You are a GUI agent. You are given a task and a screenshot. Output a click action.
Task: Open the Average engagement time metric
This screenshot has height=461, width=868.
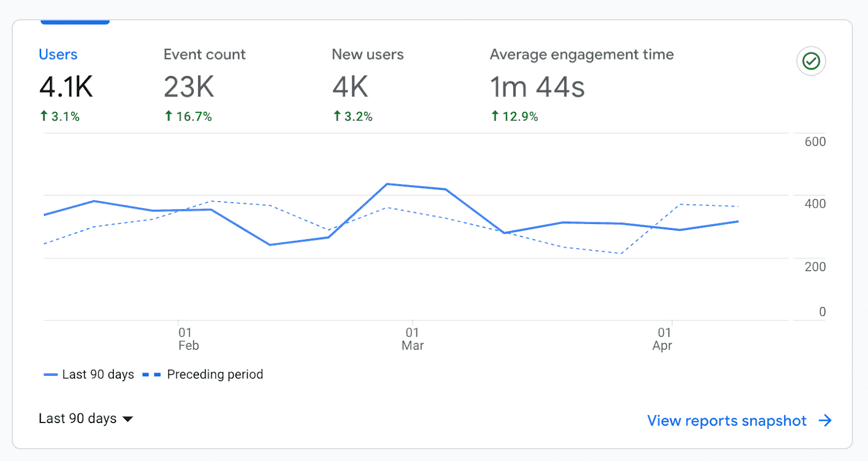point(582,55)
